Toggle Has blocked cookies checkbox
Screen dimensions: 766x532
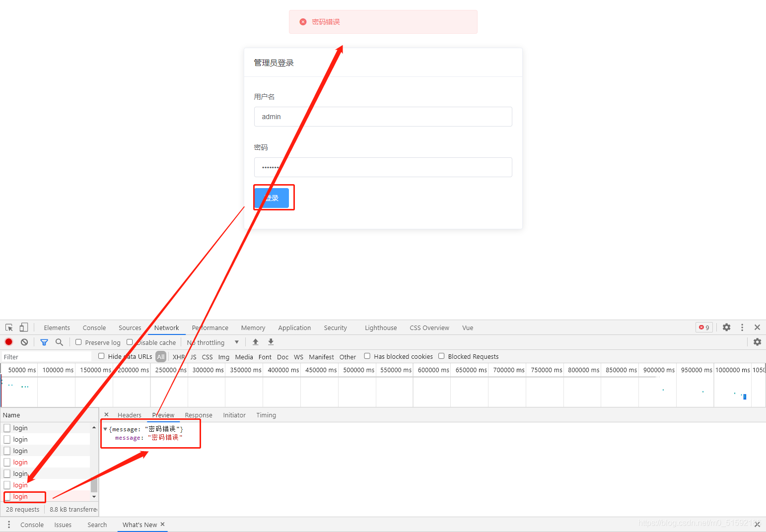pos(367,356)
